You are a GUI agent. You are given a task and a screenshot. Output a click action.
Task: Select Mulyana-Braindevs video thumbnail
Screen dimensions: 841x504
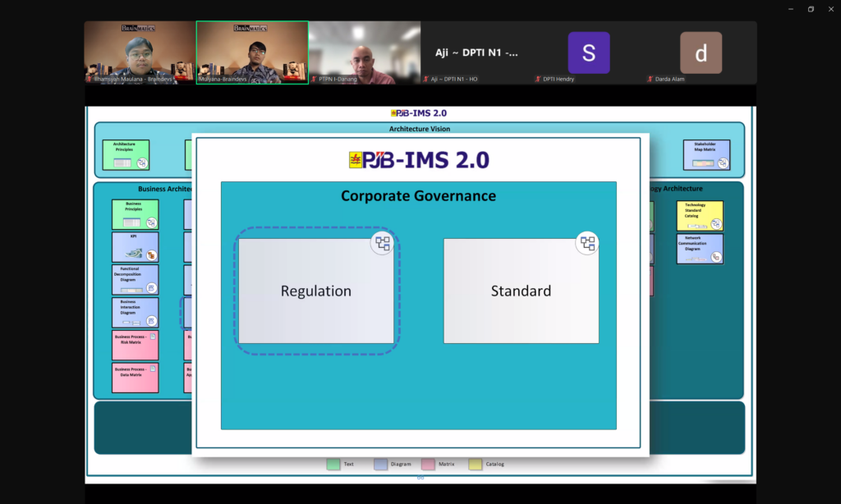pos(252,52)
